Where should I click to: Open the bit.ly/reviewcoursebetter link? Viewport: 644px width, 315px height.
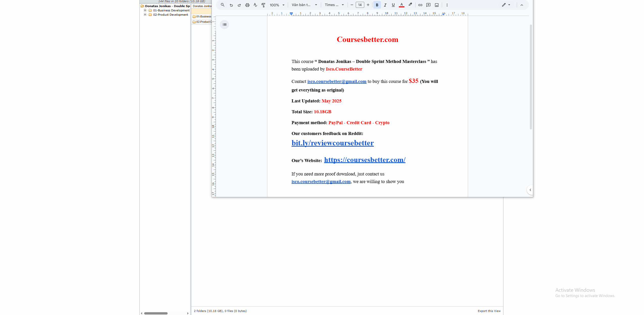pyautogui.click(x=332, y=143)
